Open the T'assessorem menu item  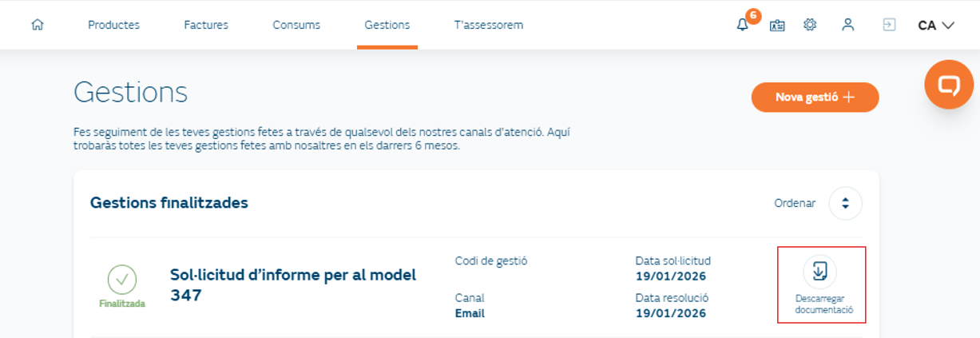pos(489,25)
